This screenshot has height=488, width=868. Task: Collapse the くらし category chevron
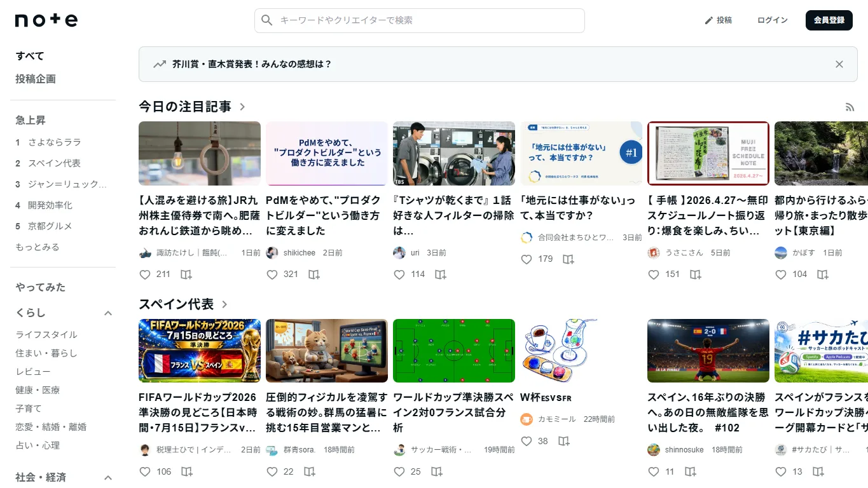[108, 313]
